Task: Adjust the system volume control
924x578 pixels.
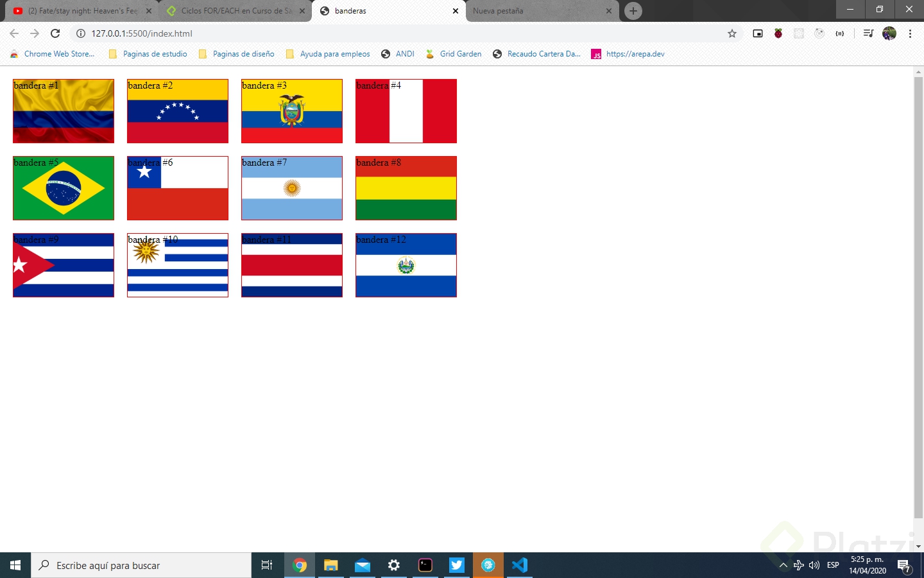Action: pos(814,565)
